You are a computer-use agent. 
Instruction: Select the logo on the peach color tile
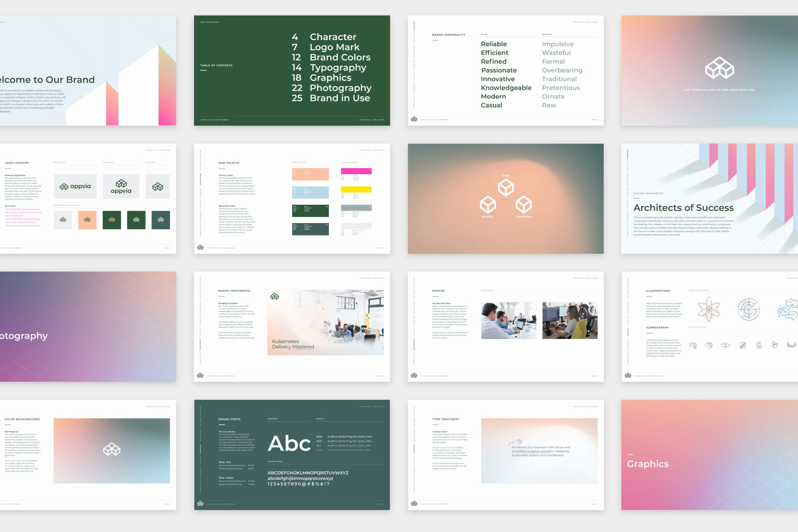pos(87,220)
